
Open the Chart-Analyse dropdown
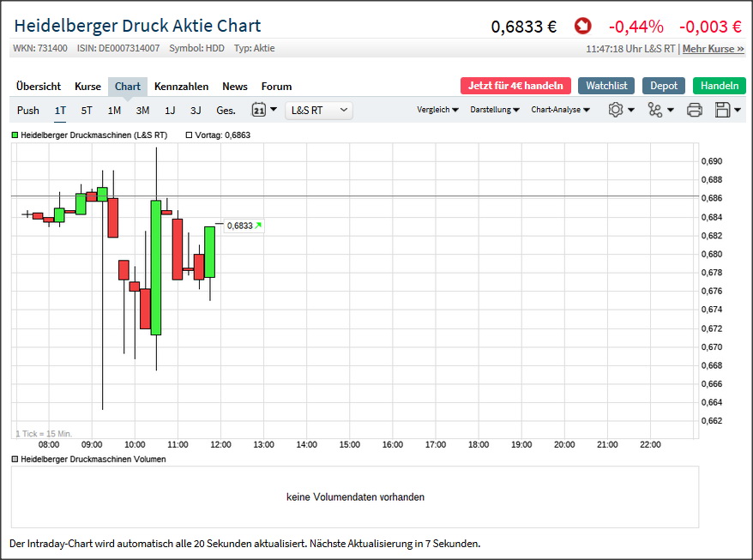[x=560, y=110]
